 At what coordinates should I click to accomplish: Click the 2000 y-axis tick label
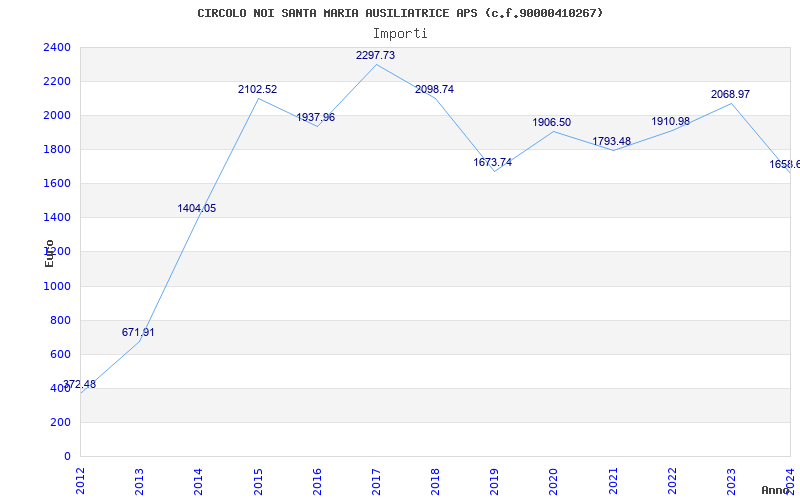point(57,116)
